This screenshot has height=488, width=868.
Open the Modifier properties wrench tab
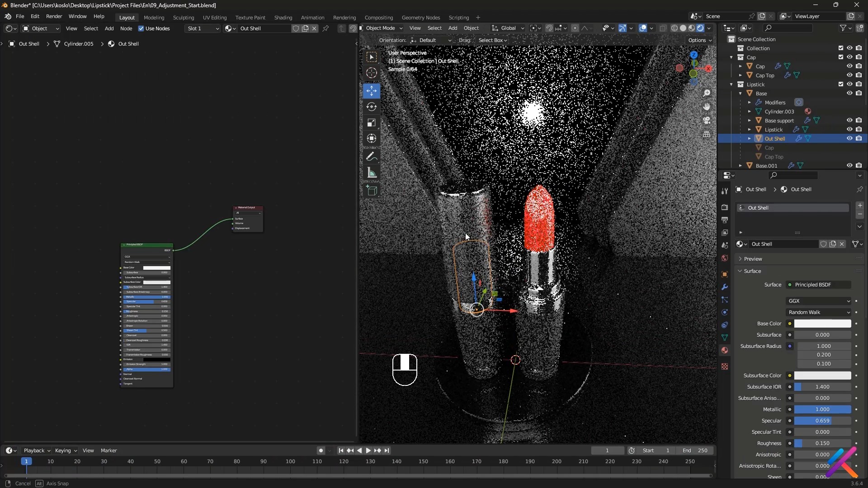[725, 287]
